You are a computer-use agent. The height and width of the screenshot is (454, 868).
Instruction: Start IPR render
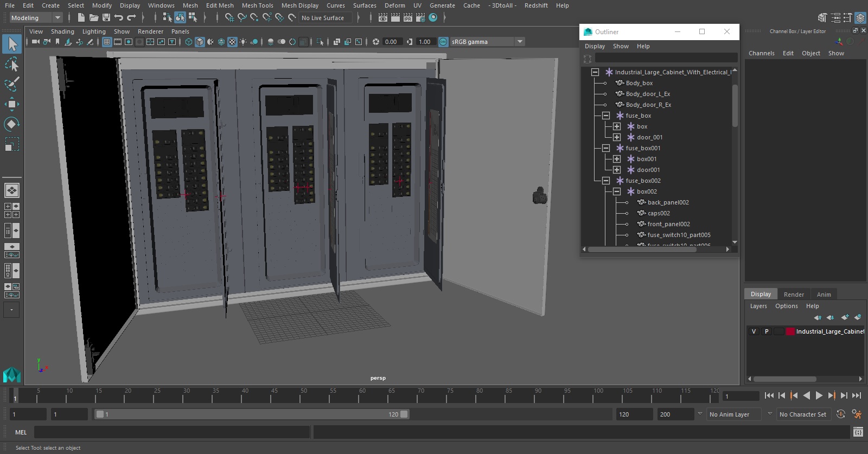pyautogui.click(x=408, y=18)
